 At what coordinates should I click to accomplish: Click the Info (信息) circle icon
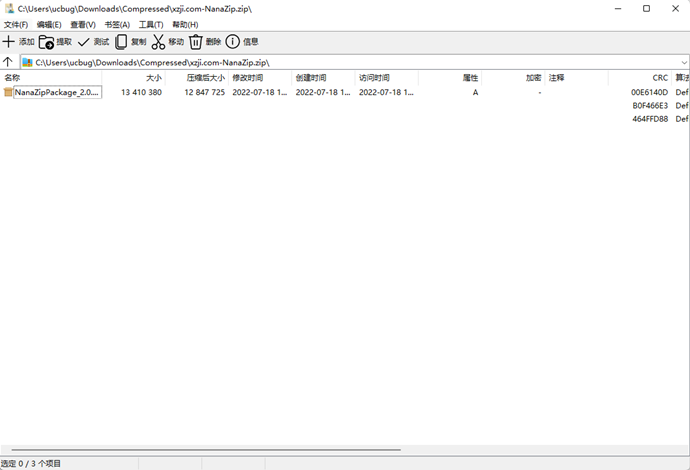click(233, 42)
